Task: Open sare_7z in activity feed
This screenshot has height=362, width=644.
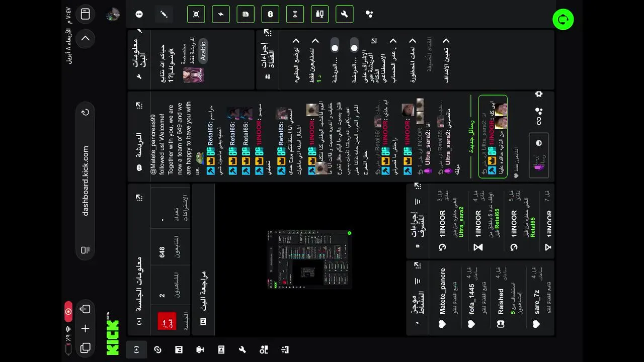Action: coord(537,302)
